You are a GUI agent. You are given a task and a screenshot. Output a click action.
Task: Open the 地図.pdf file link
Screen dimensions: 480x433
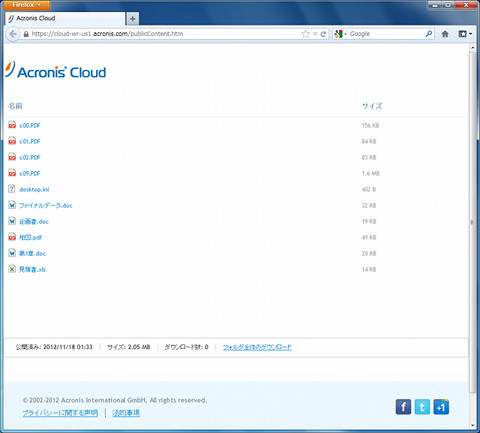click(x=30, y=238)
